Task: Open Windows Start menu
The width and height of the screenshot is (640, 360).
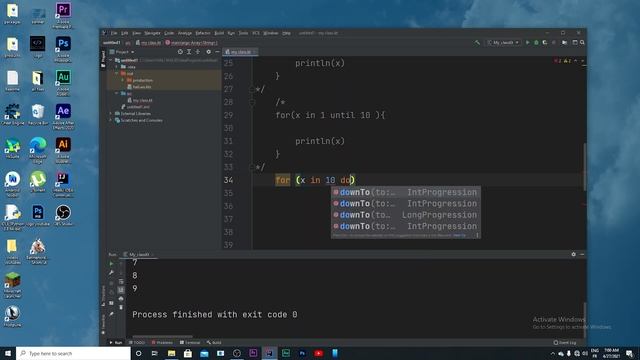Action: (x=8, y=353)
